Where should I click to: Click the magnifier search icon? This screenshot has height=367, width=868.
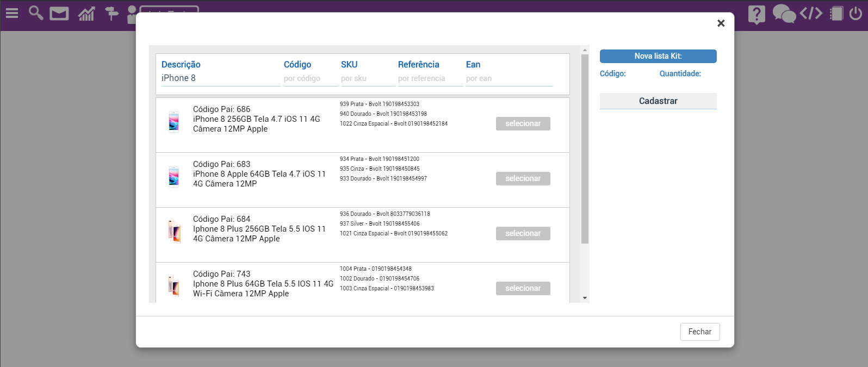(36, 13)
